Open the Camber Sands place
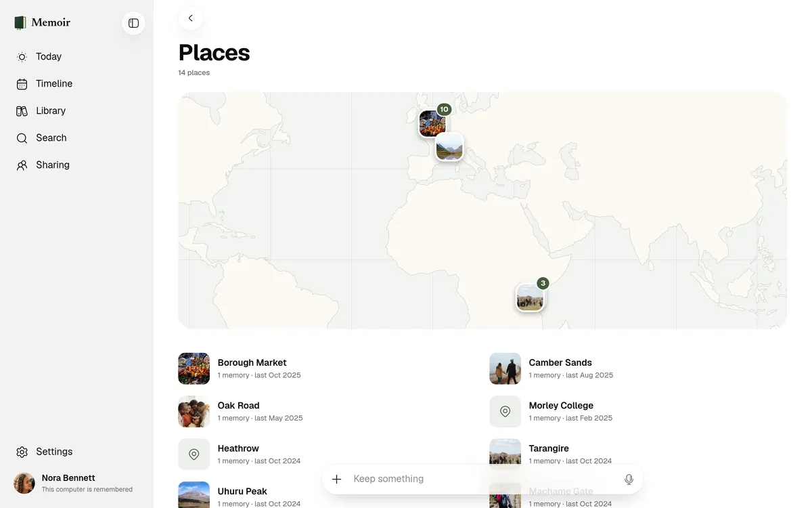812x508 pixels. [638, 368]
